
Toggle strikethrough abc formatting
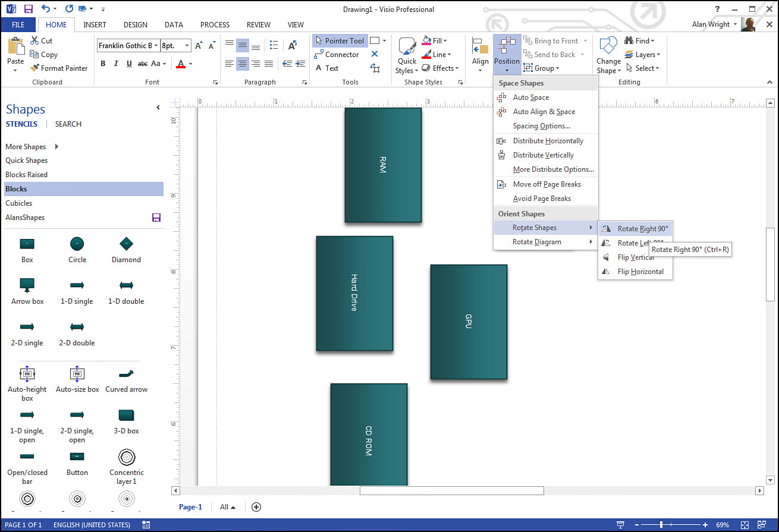coord(143,64)
